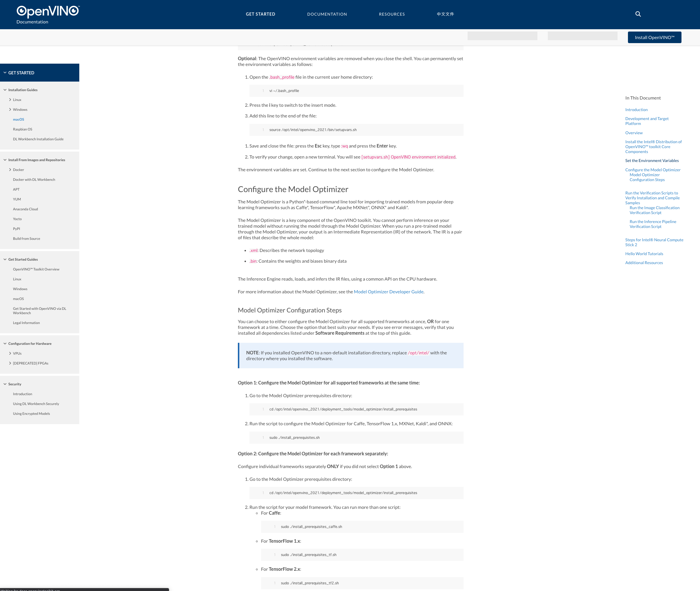Expand the [DEPRECATED] FPGAs chevron

tap(10, 363)
